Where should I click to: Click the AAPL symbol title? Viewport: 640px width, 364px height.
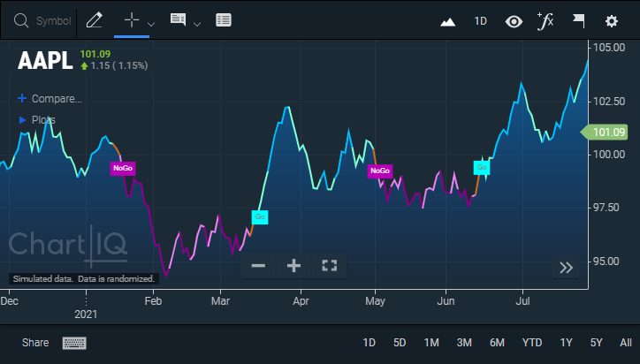[45, 61]
